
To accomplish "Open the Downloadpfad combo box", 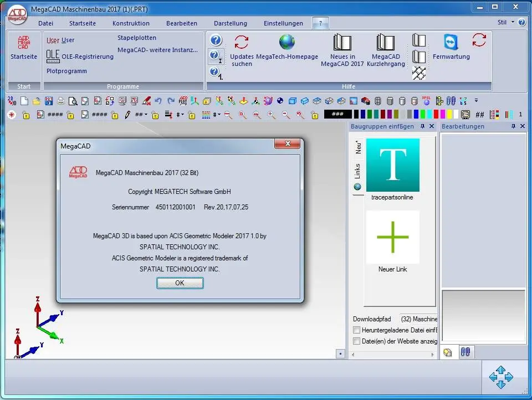I will click(418, 319).
